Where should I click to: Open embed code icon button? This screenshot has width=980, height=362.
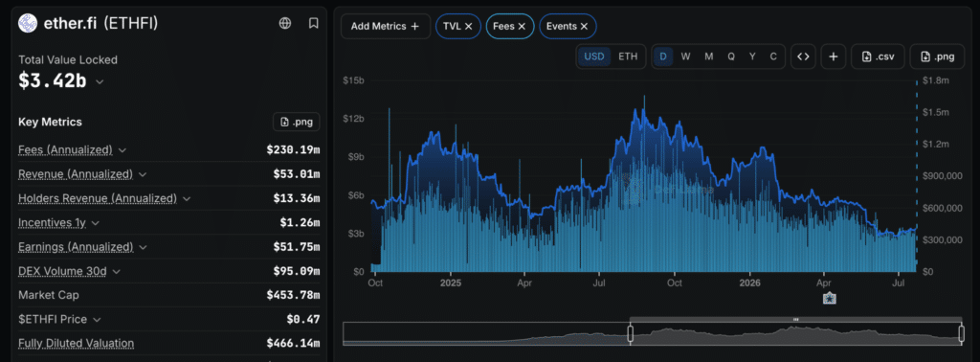803,57
